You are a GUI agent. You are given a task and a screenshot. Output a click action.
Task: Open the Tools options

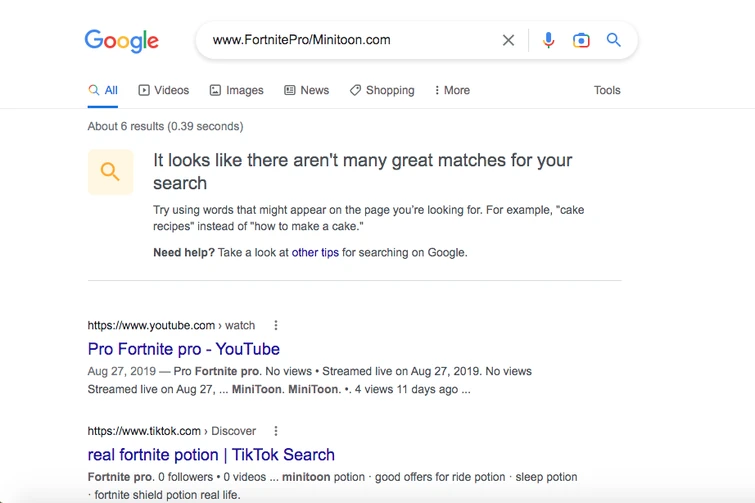pyautogui.click(x=607, y=90)
